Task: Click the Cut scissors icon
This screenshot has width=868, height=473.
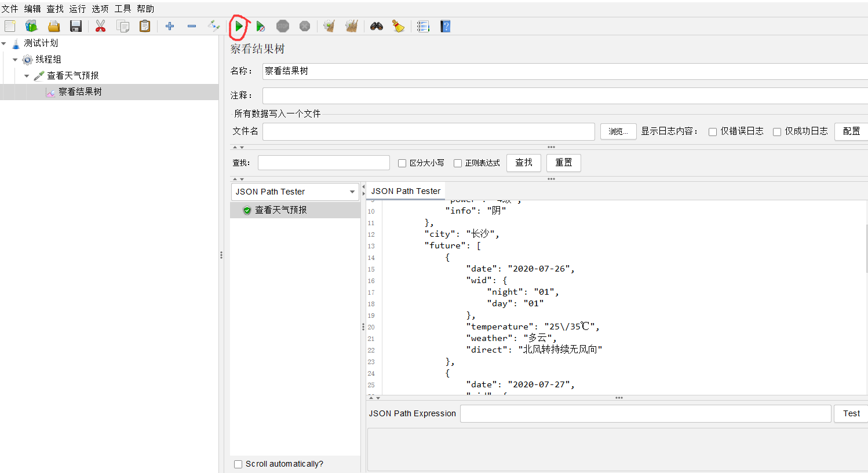Action: click(100, 26)
